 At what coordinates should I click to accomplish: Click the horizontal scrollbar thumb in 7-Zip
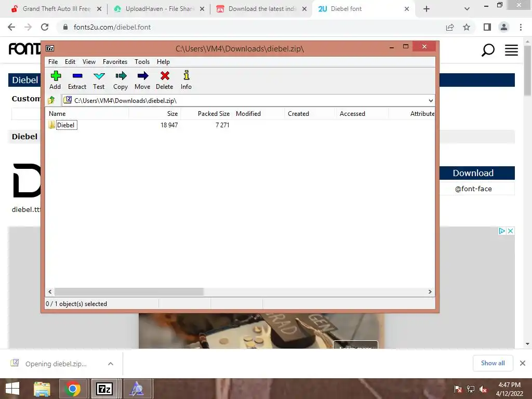(129, 291)
